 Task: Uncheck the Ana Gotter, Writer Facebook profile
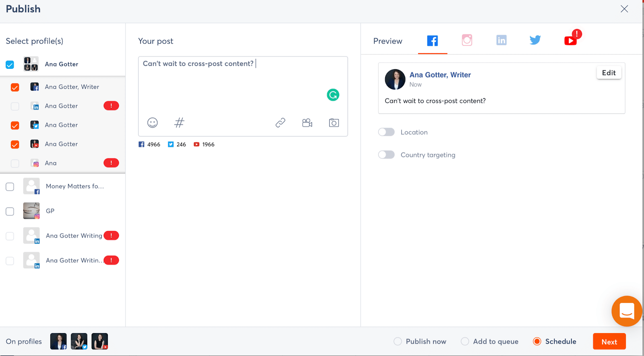pyautogui.click(x=15, y=87)
